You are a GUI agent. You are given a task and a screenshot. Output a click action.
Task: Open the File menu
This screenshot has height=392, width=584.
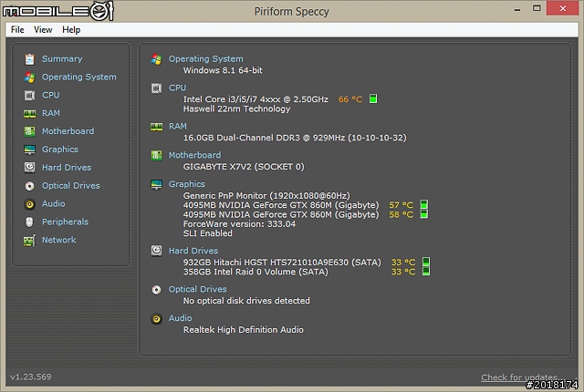pyautogui.click(x=17, y=30)
